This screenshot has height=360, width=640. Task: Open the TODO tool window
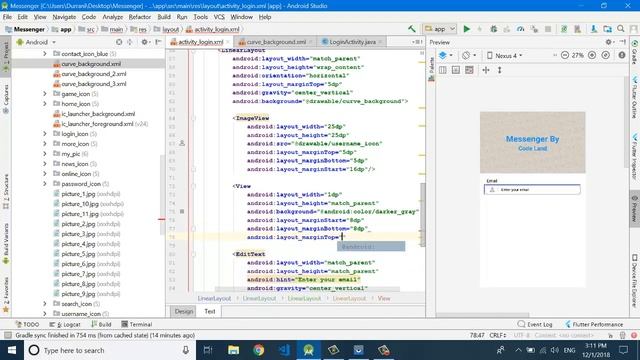click(27, 324)
